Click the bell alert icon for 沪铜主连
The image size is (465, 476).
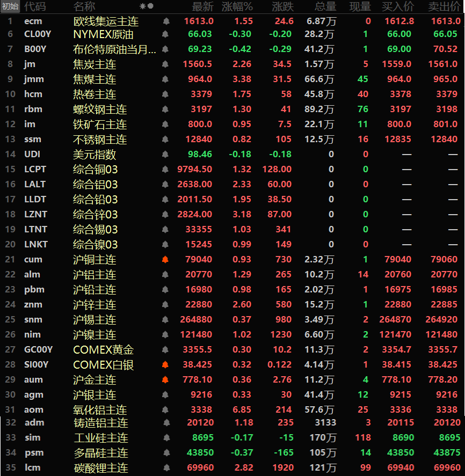pos(165,260)
